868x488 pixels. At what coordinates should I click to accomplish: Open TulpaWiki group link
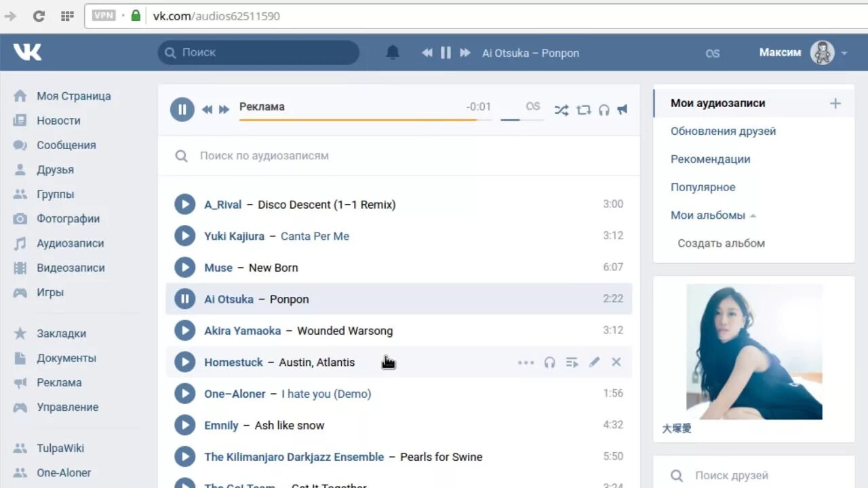pyautogui.click(x=60, y=448)
